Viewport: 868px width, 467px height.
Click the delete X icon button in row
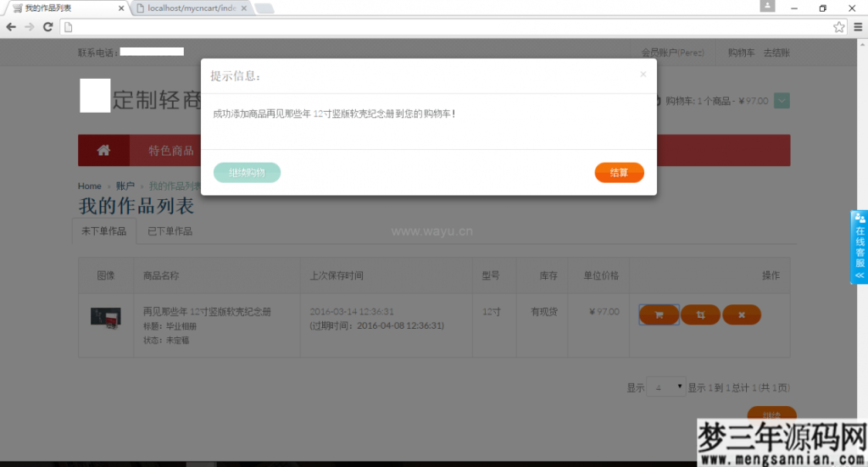[742, 314]
